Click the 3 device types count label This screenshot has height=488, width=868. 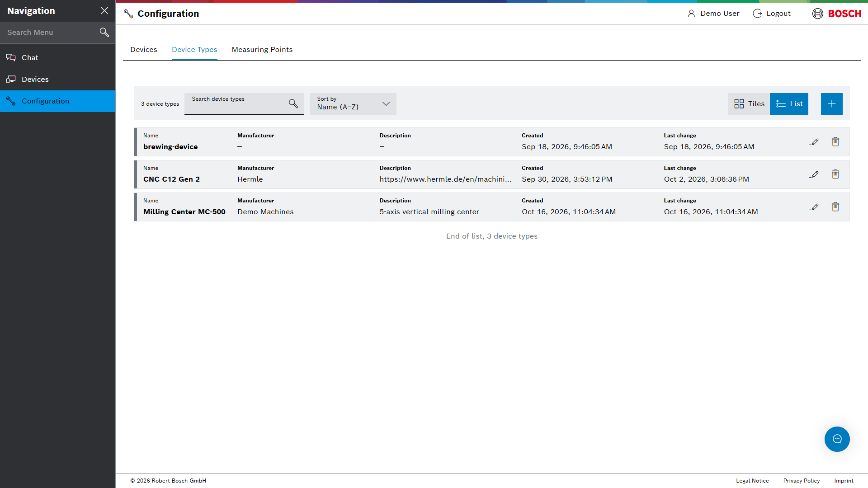(160, 104)
